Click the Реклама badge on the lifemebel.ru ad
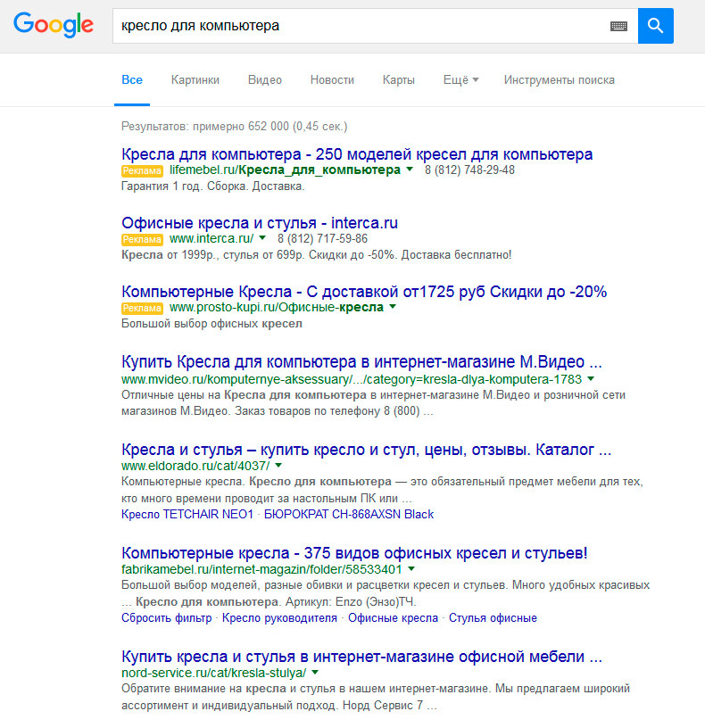The image size is (705, 728). coord(142,171)
